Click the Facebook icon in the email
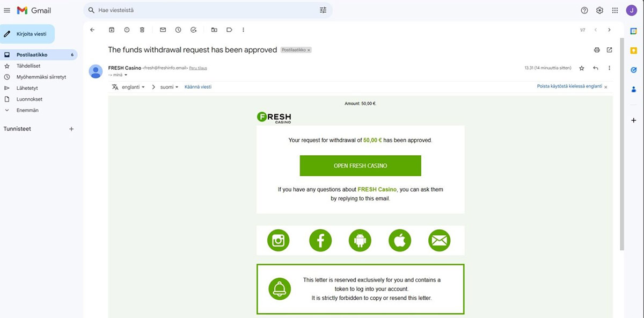The image size is (644, 318). (320, 240)
